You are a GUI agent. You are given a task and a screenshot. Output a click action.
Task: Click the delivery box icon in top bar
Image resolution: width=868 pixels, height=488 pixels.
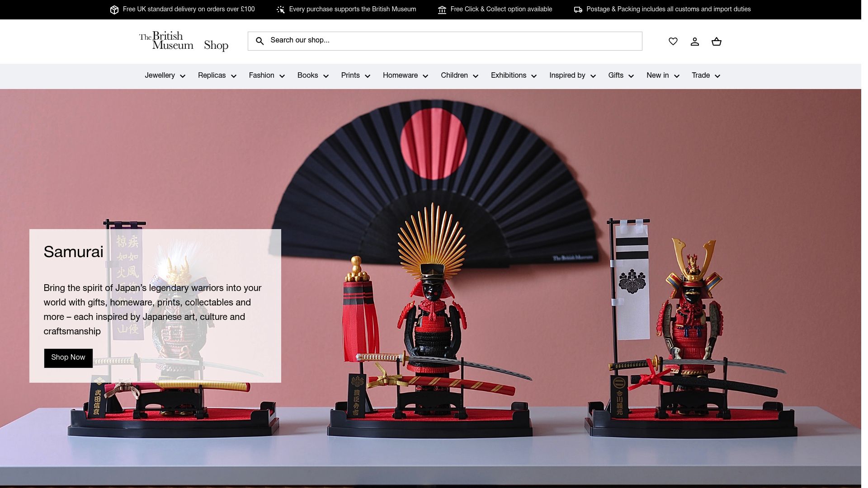[114, 9]
